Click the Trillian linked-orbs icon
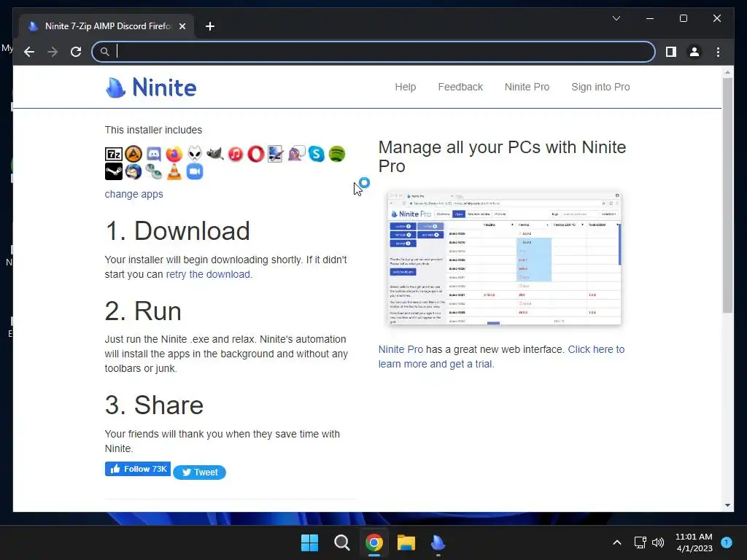 point(153,171)
